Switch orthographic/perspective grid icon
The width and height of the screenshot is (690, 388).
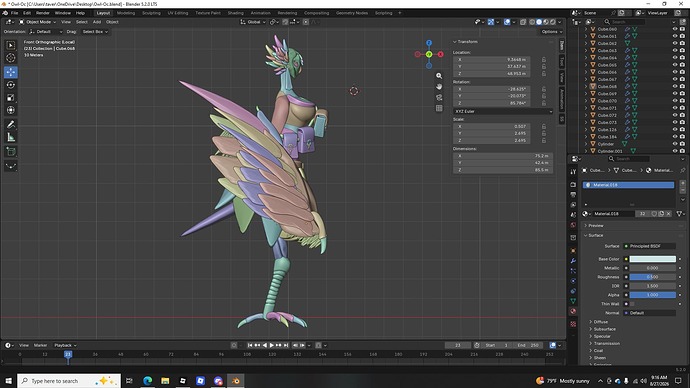(x=439, y=108)
